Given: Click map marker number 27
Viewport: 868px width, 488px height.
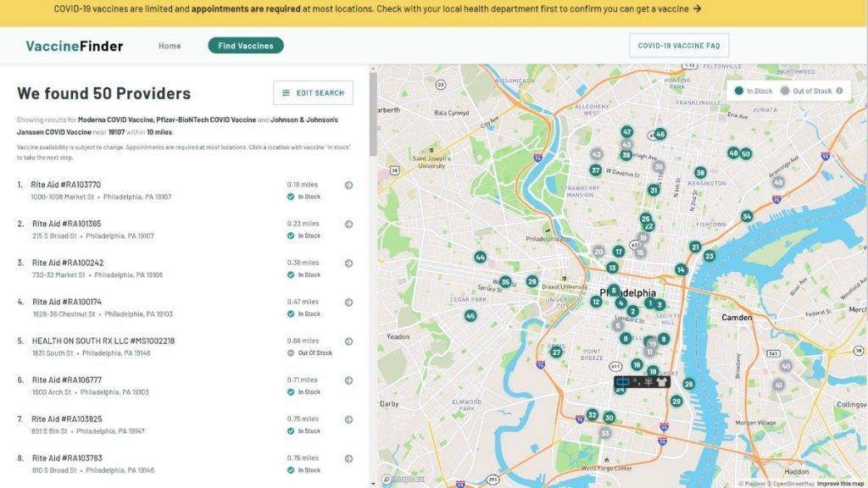Looking at the screenshot, I should pyautogui.click(x=556, y=352).
